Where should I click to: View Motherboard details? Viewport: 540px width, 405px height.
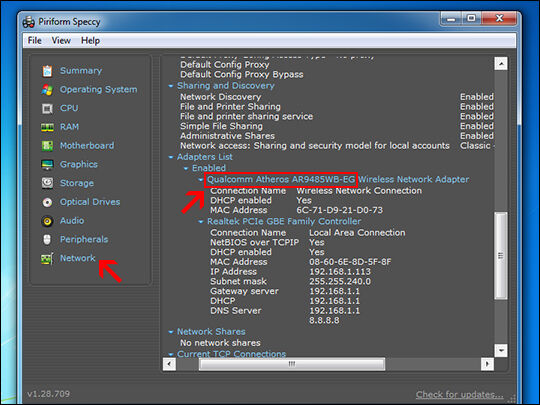87,146
